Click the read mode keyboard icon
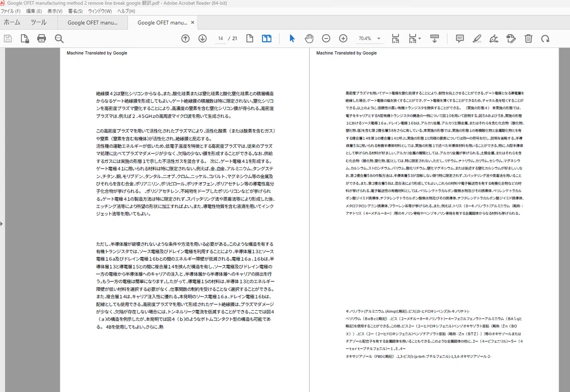Image resolution: width=570 pixels, height=392 pixels. click(434, 38)
